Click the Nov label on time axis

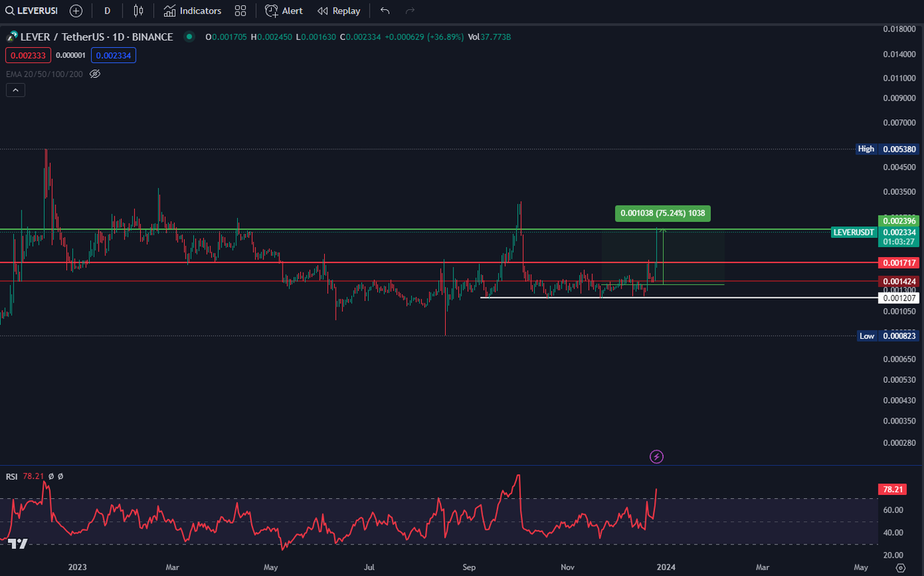coord(568,568)
